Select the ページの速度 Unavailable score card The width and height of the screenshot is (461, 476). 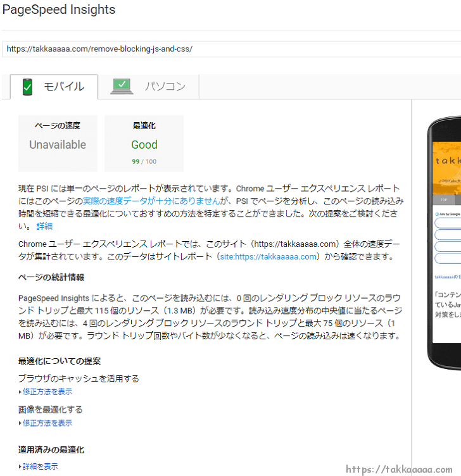[x=58, y=144]
